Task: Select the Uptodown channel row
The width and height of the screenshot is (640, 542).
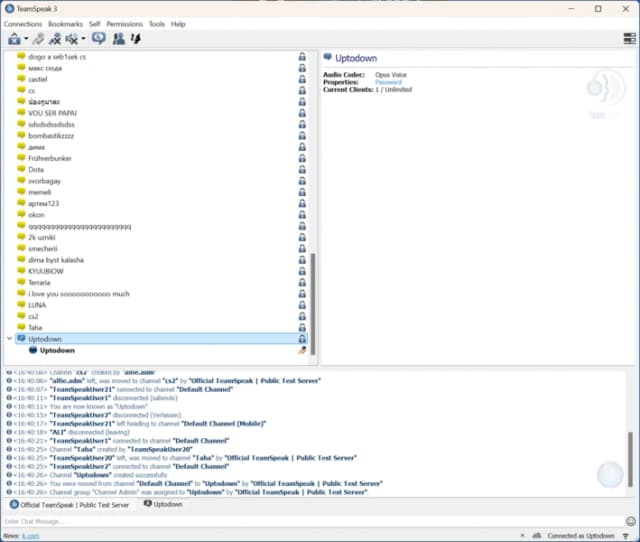Action: coord(161,339)
